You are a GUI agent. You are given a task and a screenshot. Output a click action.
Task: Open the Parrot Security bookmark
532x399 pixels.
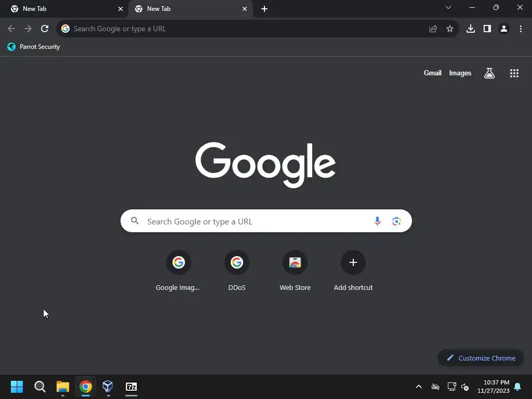[34, 47]
